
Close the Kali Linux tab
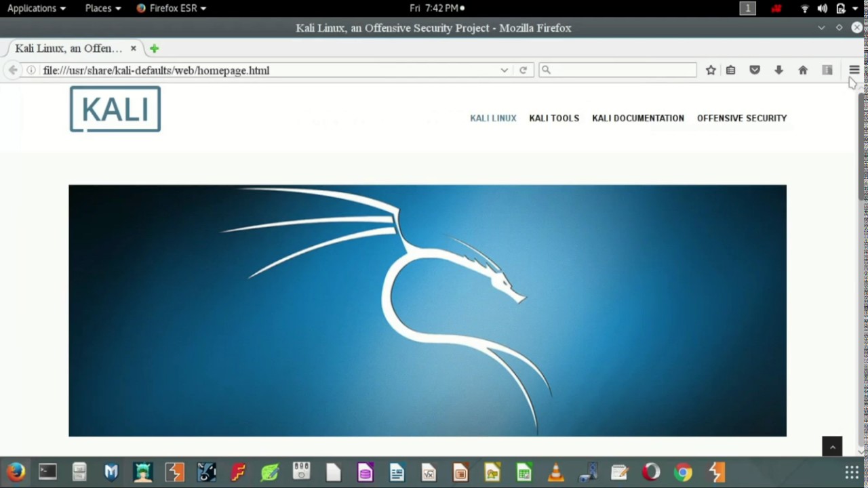pyautogui.click(x=133, y=48)
